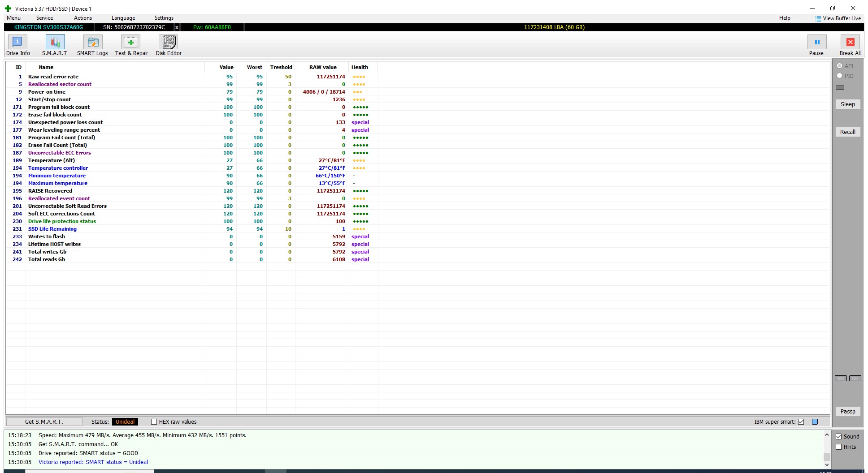The width and height of the screenshot is (868, 473).
Task: Select the Reallocated sector count row
Action: [x=192, y=84]
